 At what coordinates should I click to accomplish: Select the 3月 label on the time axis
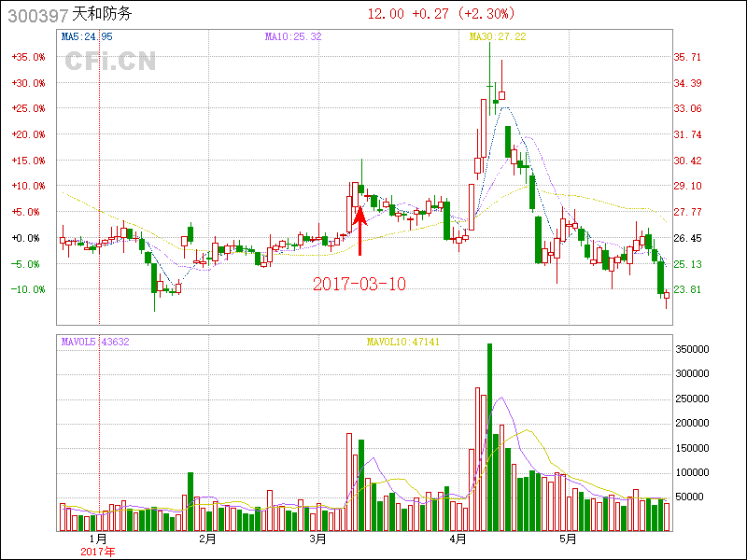pyautogui.click(x=317, y=539)
